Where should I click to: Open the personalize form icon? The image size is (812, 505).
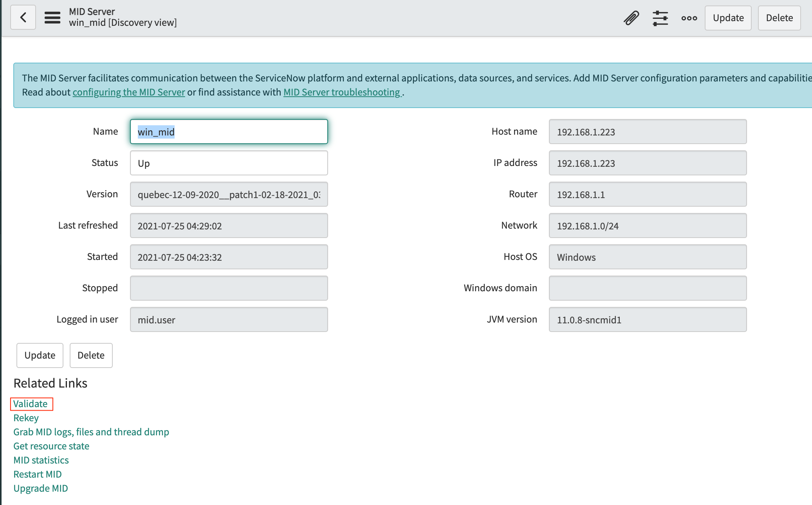click(x=660, y=18)
